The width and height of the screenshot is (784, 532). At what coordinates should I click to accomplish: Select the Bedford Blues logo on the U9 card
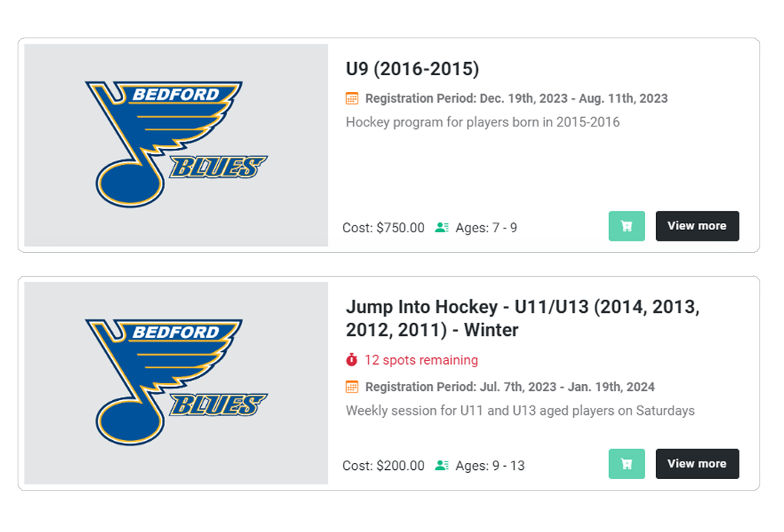176,145
